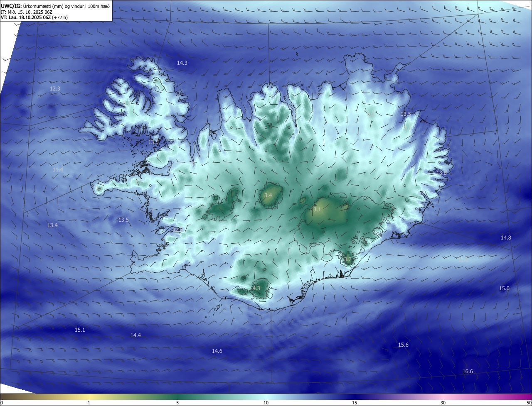Click the header title 'UWC/IG: Úrkomumætti (mm) og vindur í 100m hæð'
The image size is (532, 406).
point(56,6)
